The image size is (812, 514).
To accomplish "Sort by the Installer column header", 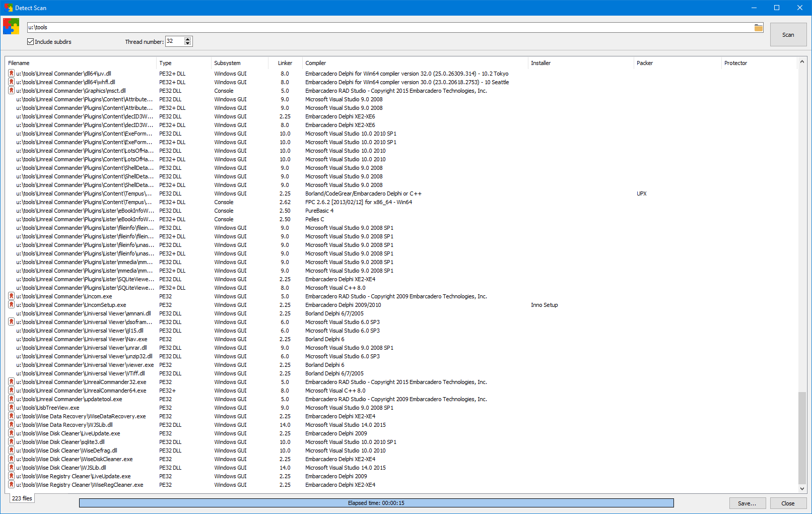I will (581, 63).
